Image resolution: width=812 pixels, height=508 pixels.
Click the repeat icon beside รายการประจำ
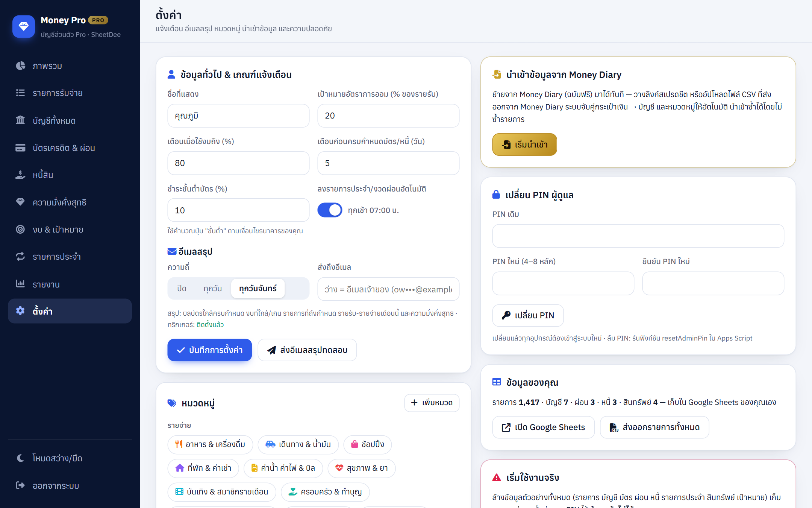coord(20,257)
